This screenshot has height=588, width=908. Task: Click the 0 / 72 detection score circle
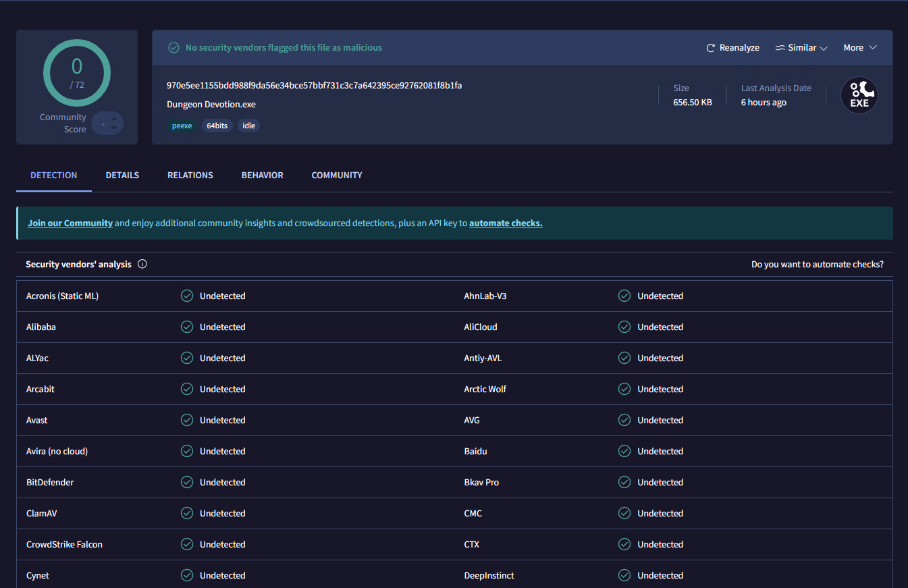pyautogui.click(x=77, y=73)
